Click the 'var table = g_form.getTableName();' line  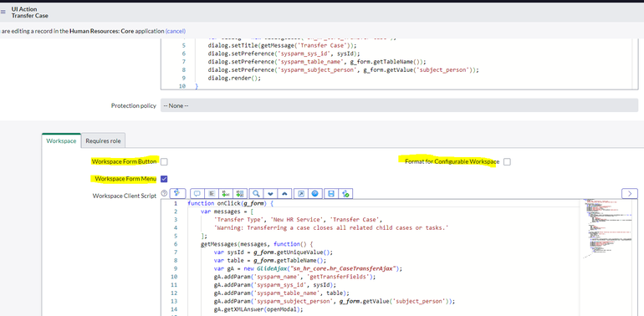point(269,261)
